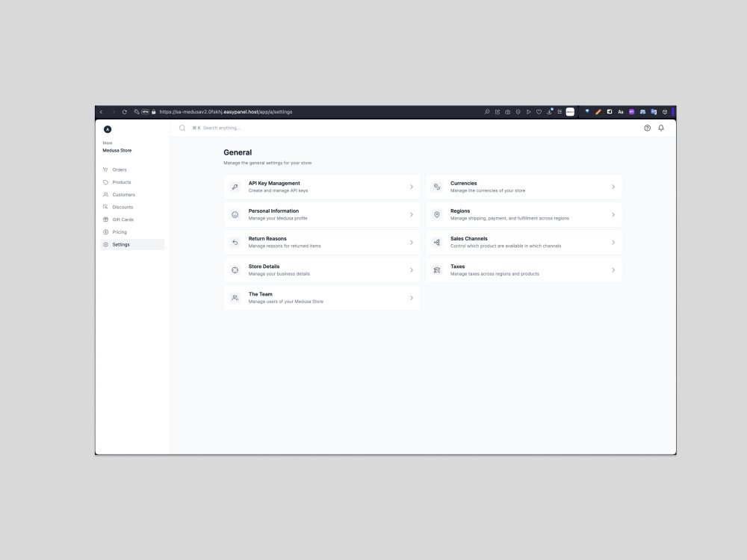Click the Medusa Store name
Image resolution: width=747 pixels, height=560 pixels.
tap(117, 151)
